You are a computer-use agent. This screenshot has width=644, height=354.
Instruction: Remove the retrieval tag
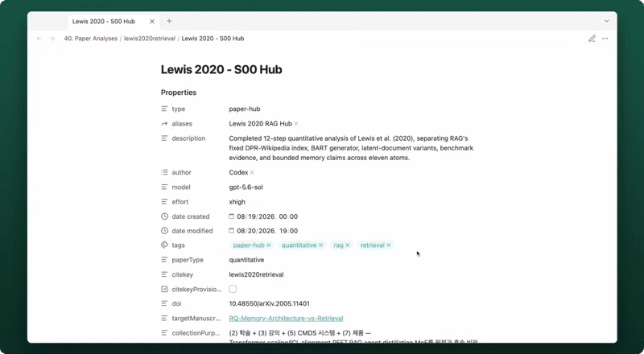389,245
